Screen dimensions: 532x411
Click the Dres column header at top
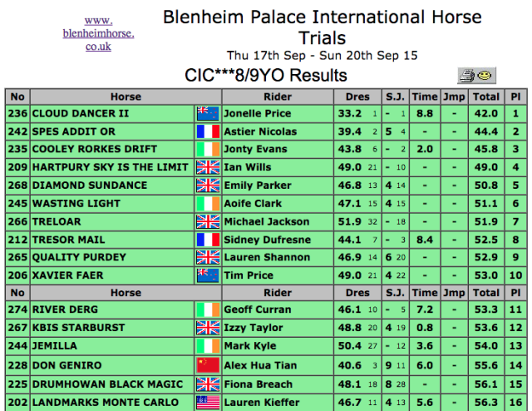tap(357, 97)
